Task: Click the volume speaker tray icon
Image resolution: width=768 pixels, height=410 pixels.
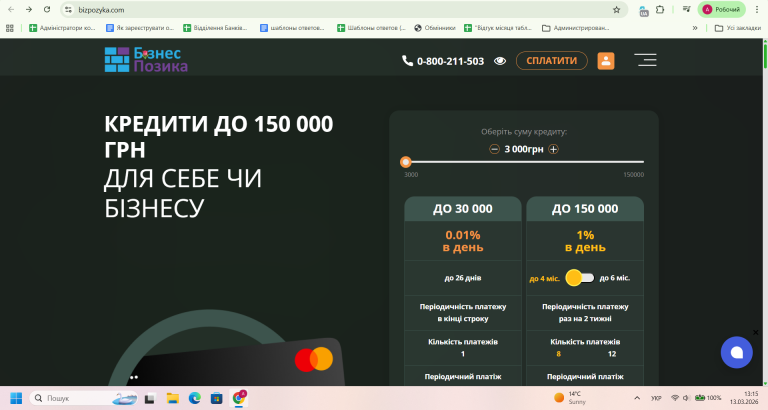Action: pyautogui.click(x=686, y=398)
